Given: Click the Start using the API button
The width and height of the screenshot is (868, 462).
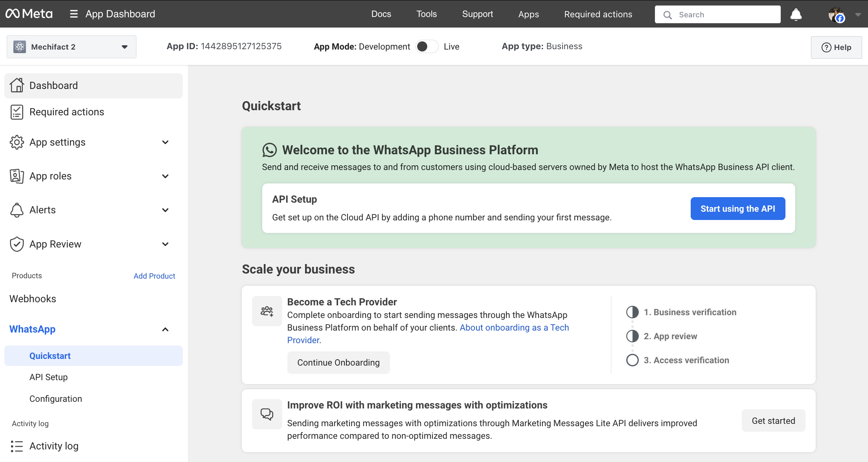Looking at the screenshot, I should click(x=737, y=209).
